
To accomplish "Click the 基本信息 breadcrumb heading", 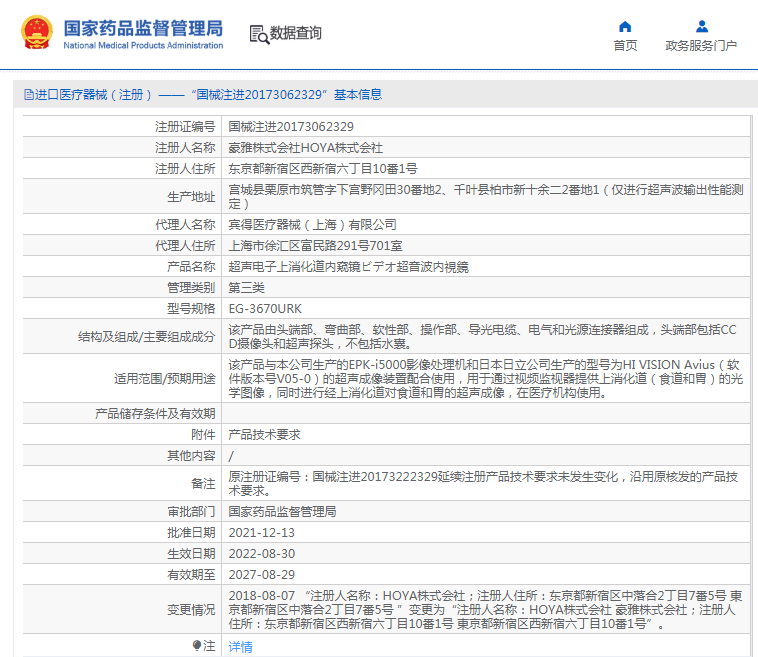I will click(358, 95).
